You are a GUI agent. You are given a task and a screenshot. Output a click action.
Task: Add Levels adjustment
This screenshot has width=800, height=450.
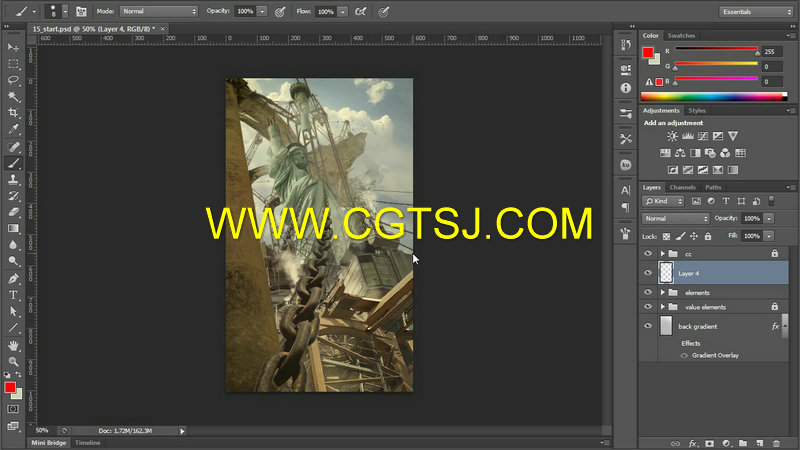point(688,136)
